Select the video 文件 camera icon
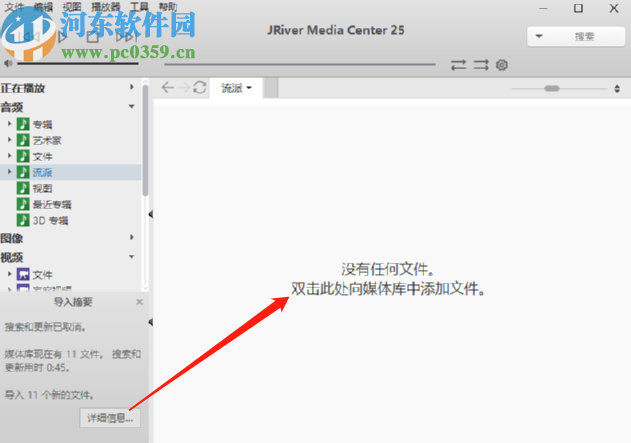Screen dimensions: 631x443 tap(23, 274)
